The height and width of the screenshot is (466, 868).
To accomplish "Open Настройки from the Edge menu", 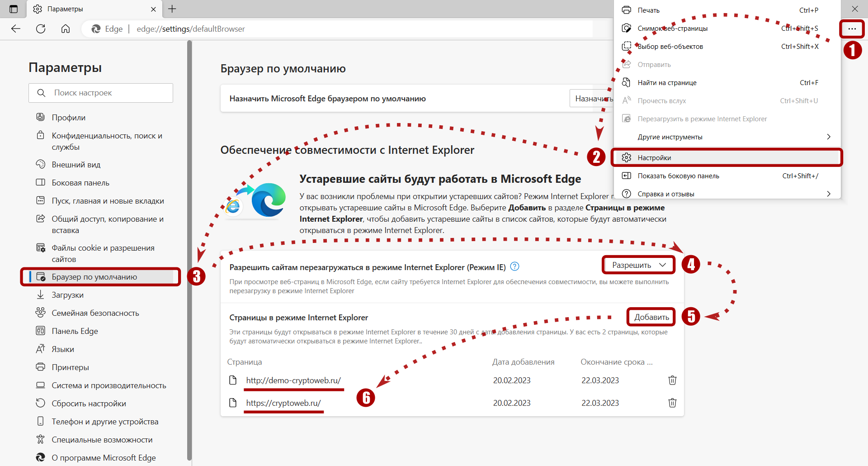I will (x=727, y=157).
